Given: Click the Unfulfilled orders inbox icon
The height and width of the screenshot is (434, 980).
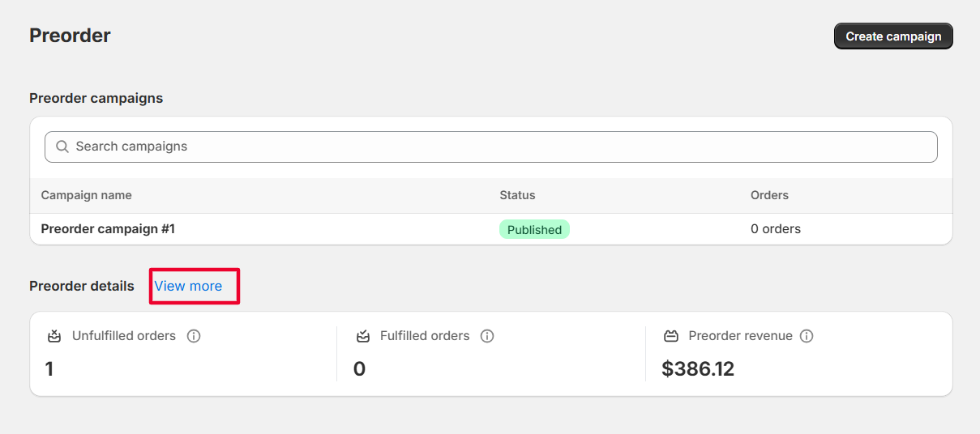Looking at the screenshot, I should 54,336.
